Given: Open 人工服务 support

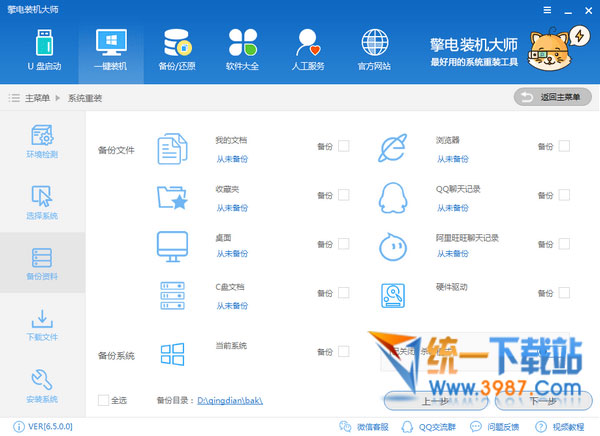Looking at the screenshot, I should point(308,50).
